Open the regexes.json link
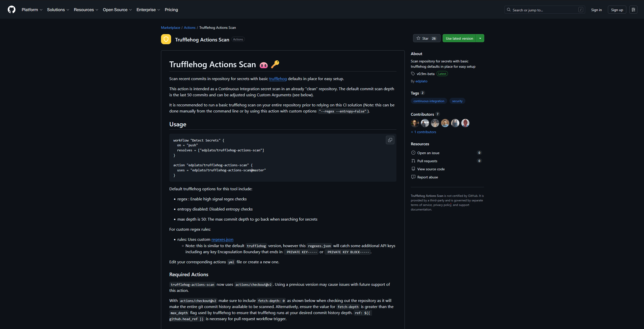Viewport: 644px width, 329px height. (222, 240)
